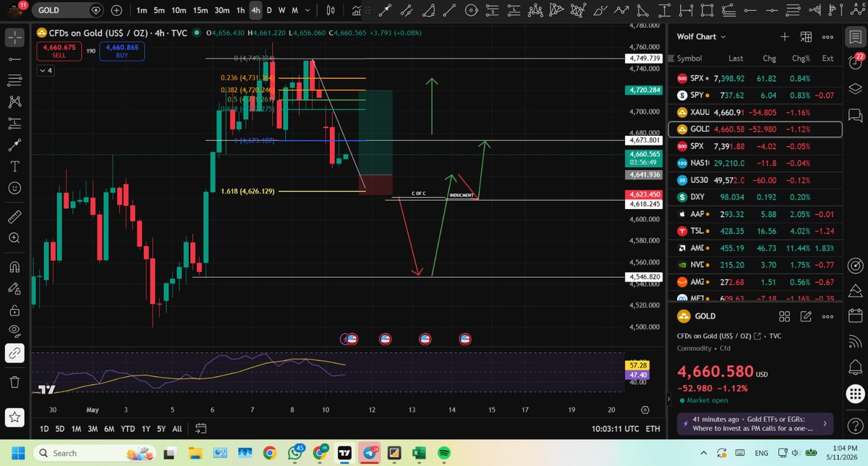Image resolution: width=868 pixels, height=466 pixels.
Task: Switch to the D daily timeframe
Action: click(x=270, y=11)
